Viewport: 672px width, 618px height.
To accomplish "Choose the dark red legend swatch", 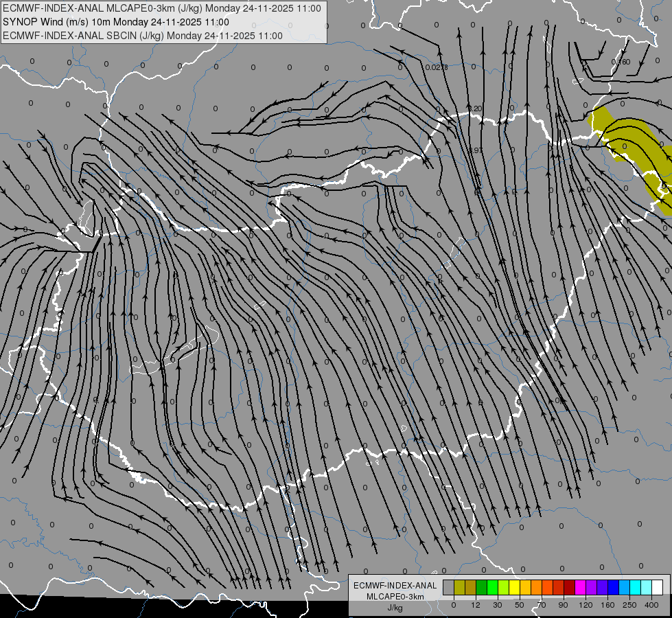I will pos(569,587).
